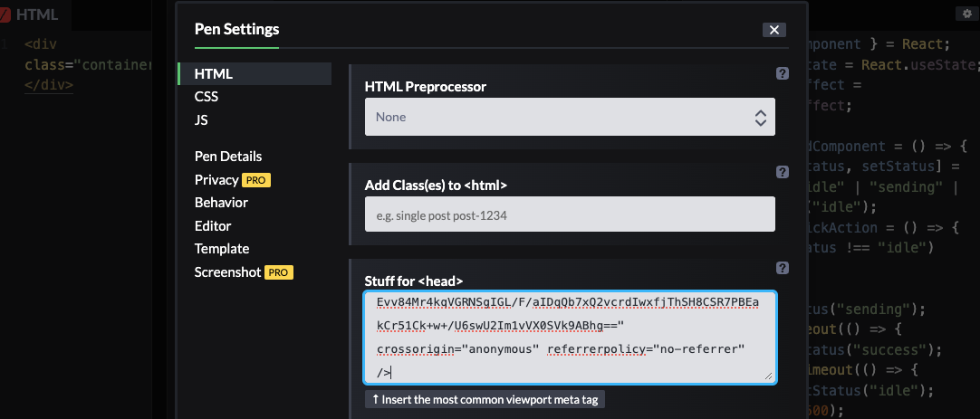Open Editor settings
The height and width of the screenshot is (419, 980).
point(213,226)
